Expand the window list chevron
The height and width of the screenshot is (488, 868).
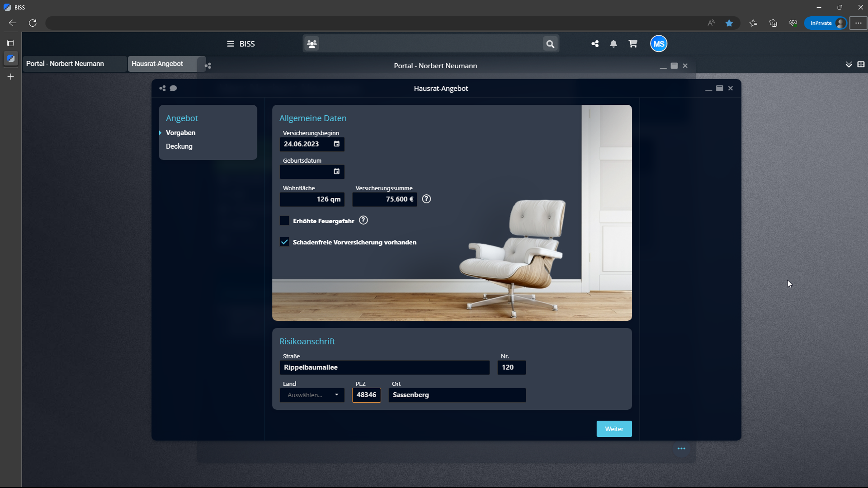click(x=849, y=65)
